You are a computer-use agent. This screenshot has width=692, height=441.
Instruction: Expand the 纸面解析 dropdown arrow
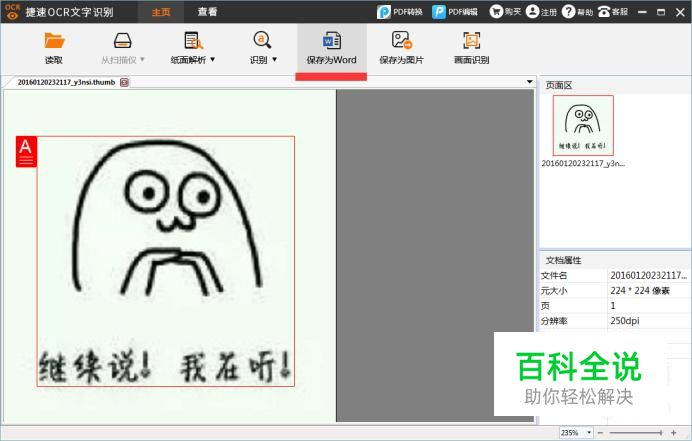coord(212,60)
